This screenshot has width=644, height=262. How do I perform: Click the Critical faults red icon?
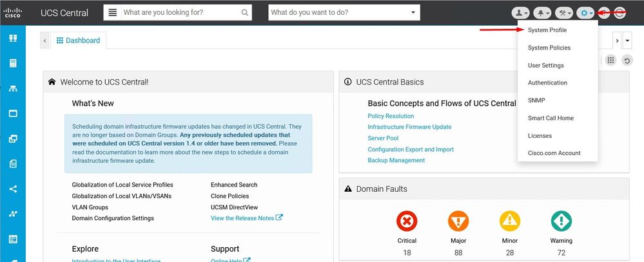pos(407,221)
